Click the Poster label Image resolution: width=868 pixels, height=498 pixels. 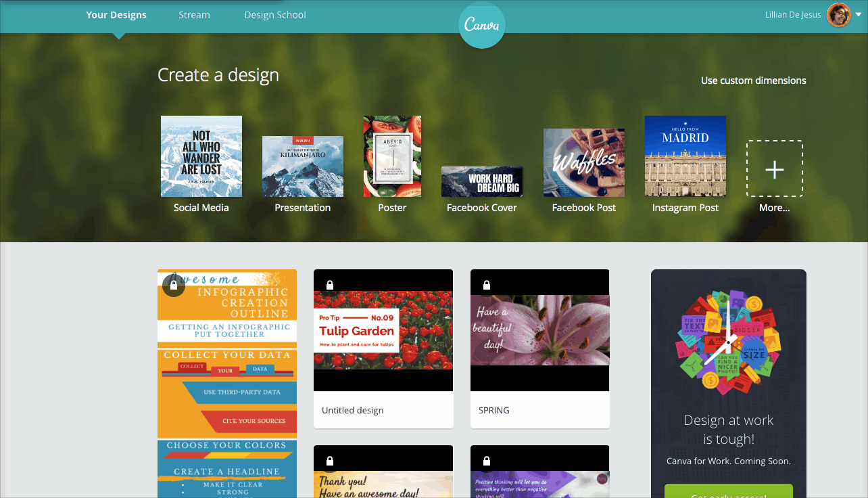pyautogui.click(x=392, y=208)
